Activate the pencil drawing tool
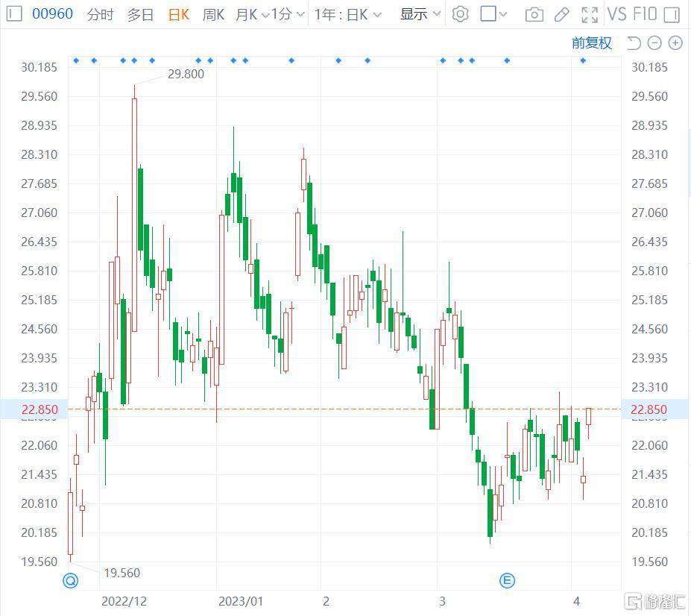The height and width of the screenshot is (616, 691). tap(562, 14)
